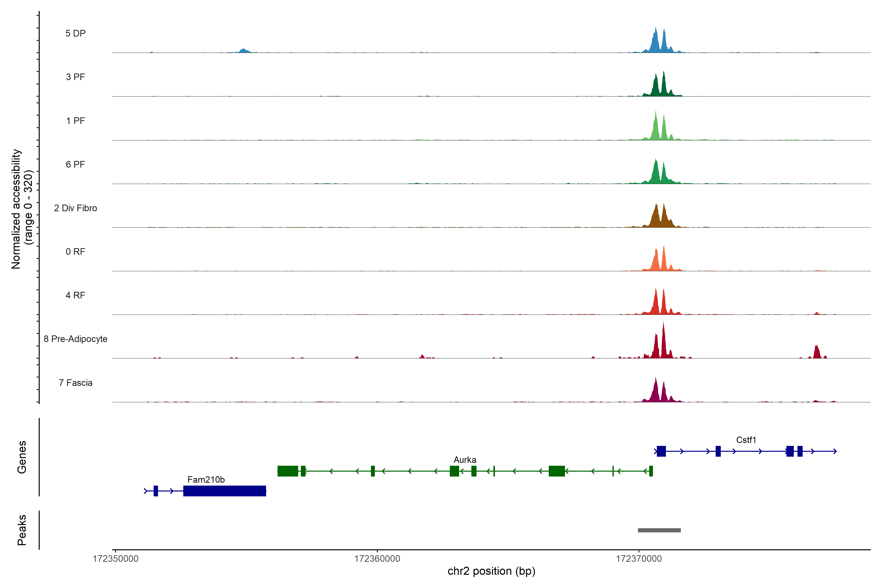
Task: Click the 7 Fascia track label
Action: [75, 383]
